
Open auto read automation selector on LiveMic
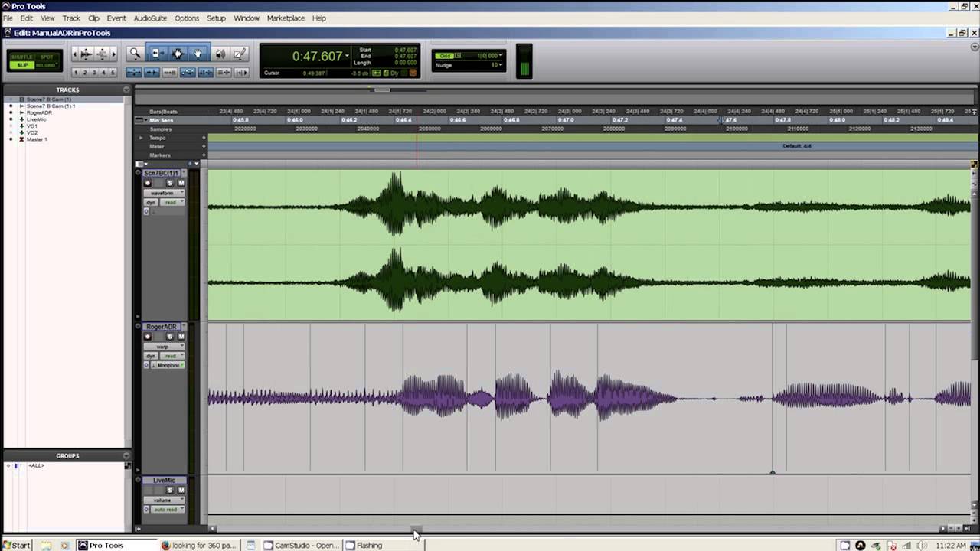point(167,509)
